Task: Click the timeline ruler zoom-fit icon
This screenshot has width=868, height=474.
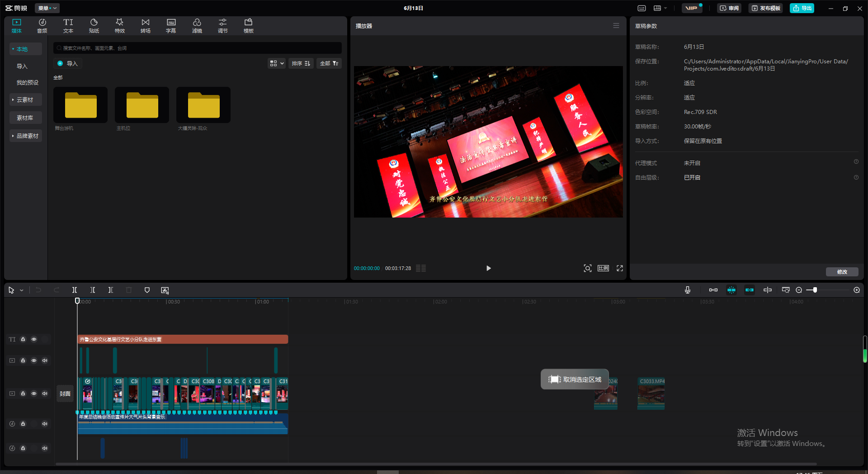Action: (x=786, y=290)
